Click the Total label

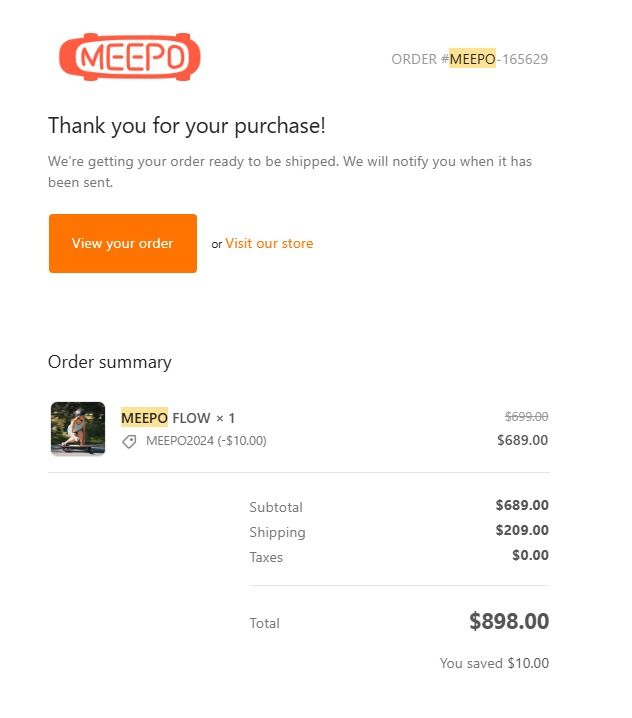click(x=265, y=623)
